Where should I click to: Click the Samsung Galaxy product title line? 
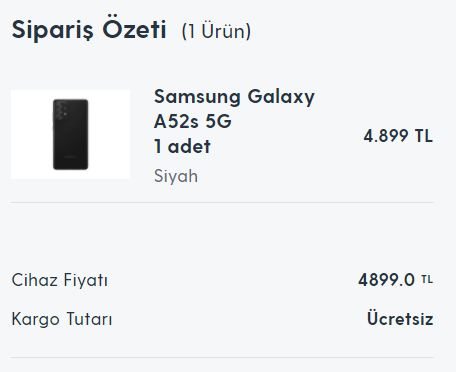(234, 97)
